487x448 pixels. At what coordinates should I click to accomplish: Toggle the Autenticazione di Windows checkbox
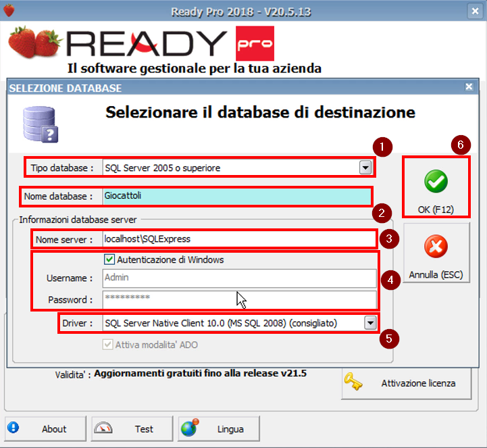[109, 259]
